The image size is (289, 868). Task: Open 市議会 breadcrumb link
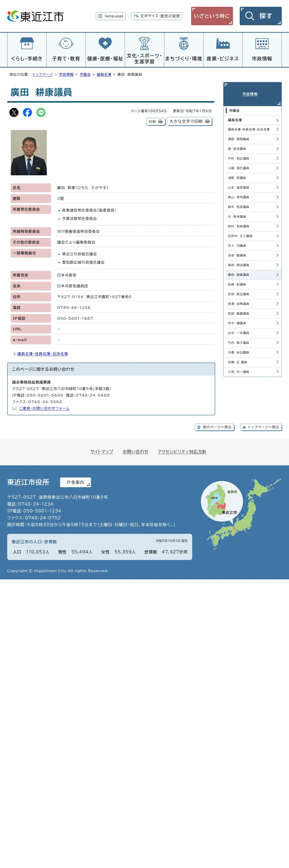point(85,74)
